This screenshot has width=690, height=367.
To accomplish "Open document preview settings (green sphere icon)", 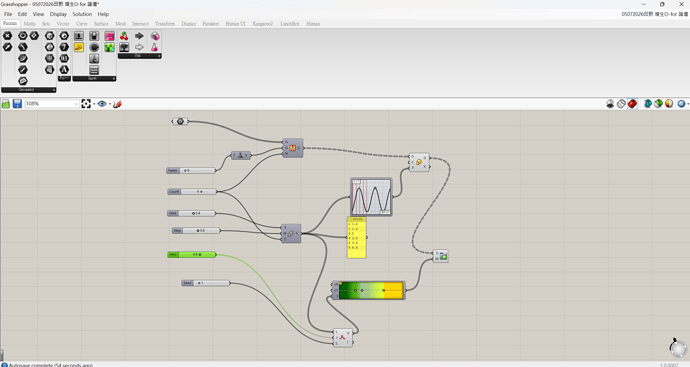I will (658, 104).
